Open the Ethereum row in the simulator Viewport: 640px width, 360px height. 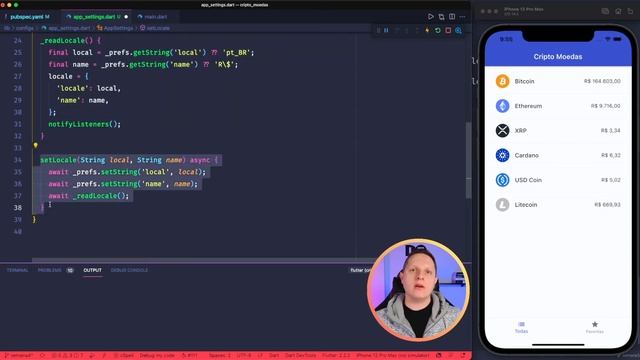558,106
